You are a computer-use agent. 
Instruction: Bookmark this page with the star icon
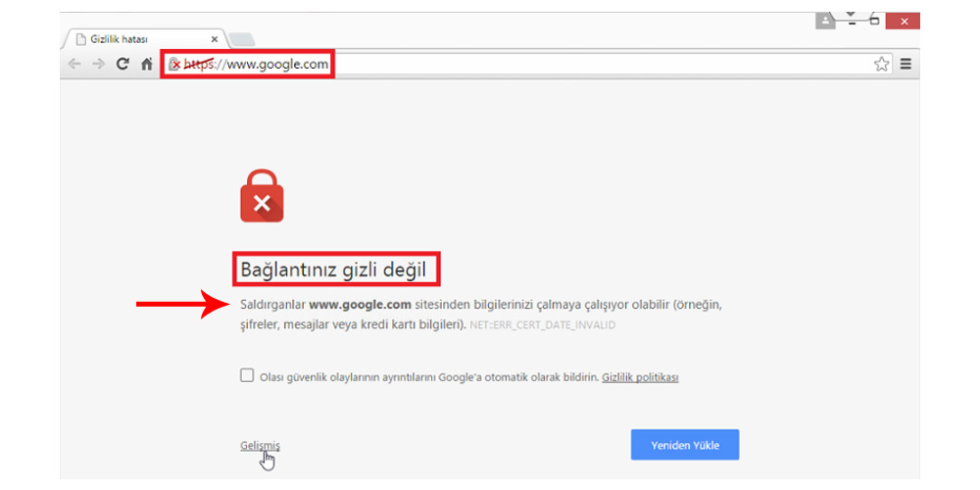(881, 64)
